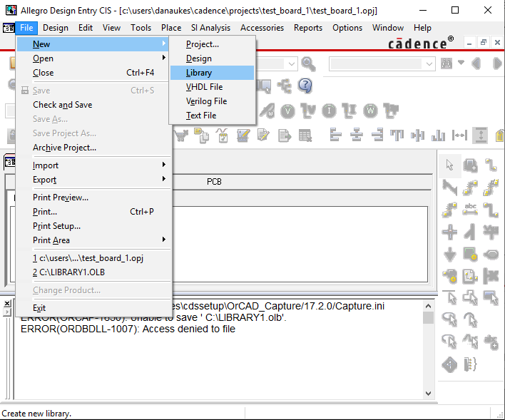The image size is (505, 420).
Task: Click the align bottom toolbar icon
Action: click(x=438, y=135)
